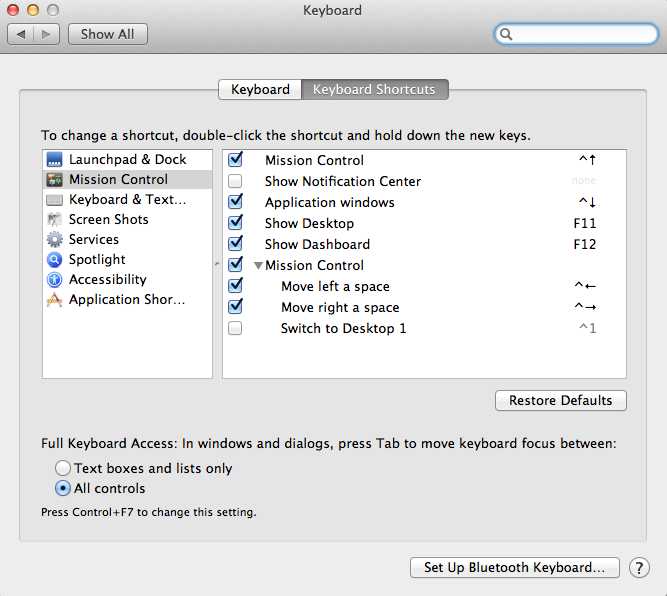Viewport: 667px width, 596px height.
Task: Uncheck Application windows checkbox
Action: [235, 202]
